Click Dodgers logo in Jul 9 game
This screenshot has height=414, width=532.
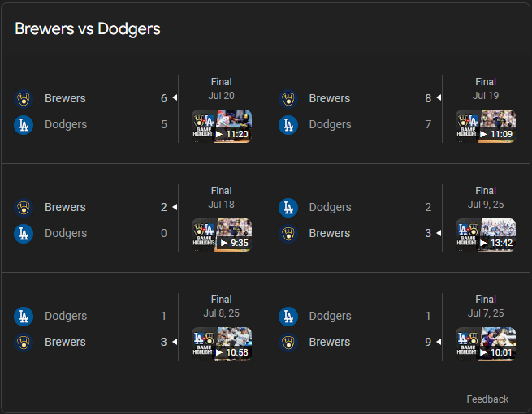(x=288, y=208)
